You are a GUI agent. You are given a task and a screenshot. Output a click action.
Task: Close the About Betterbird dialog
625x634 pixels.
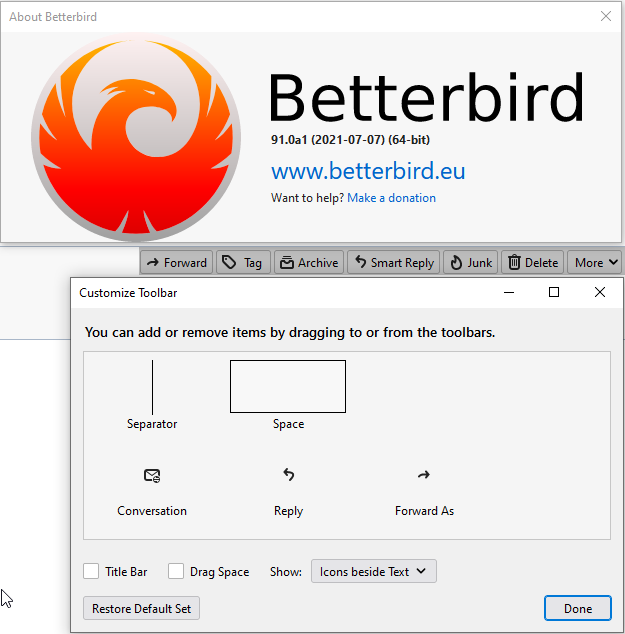tap(606, 16)
